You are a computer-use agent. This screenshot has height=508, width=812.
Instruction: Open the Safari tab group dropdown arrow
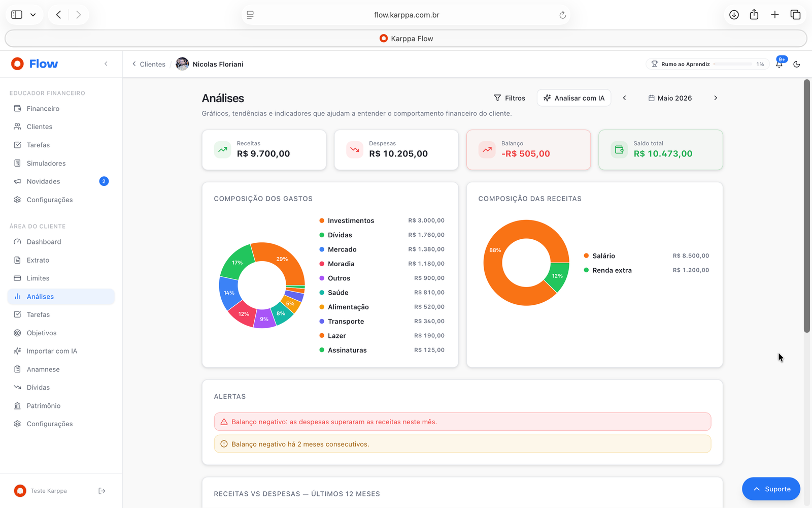click(x=33, y=15)
